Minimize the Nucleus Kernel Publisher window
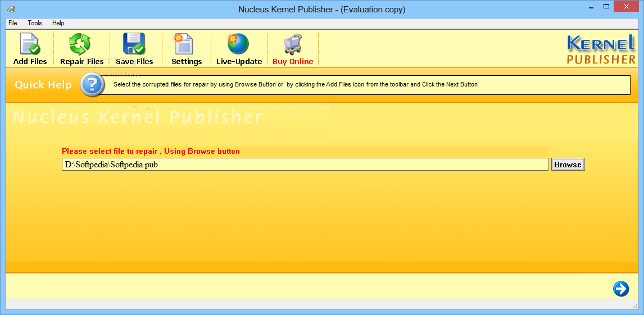Screen dimensions: 644x315 [592, 6]
